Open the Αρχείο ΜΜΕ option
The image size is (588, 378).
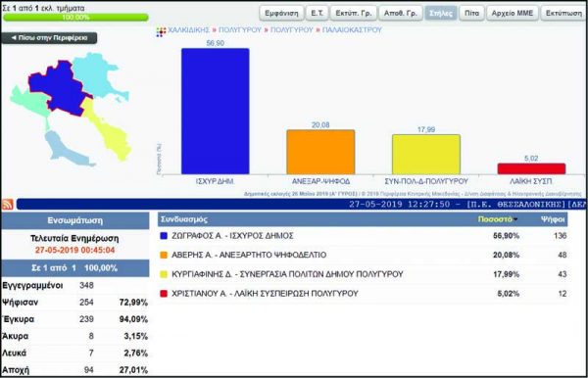(x=513, y=13)
